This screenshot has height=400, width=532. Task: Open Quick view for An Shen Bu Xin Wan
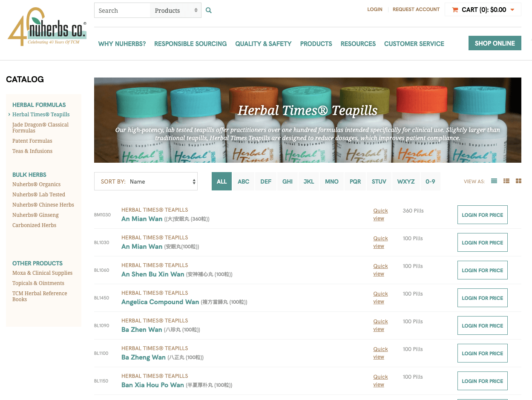coord(380,270)
